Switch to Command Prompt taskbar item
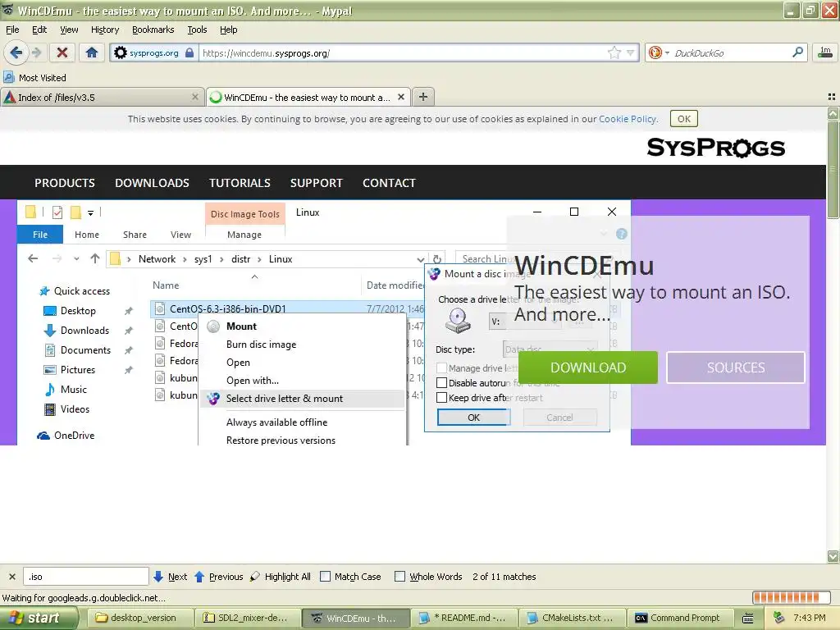Screen dimensions: 840x630 tap(678, 618)
